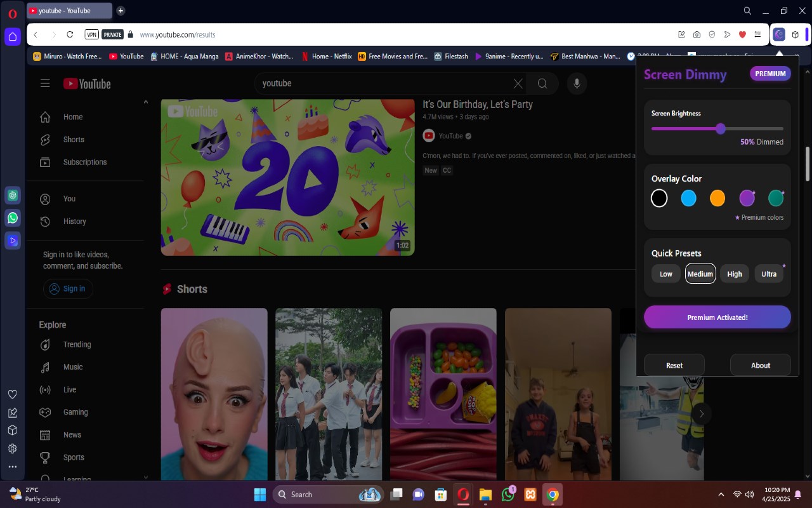Open the sidebar heart bookmarks icon

(x=12, y=394)
